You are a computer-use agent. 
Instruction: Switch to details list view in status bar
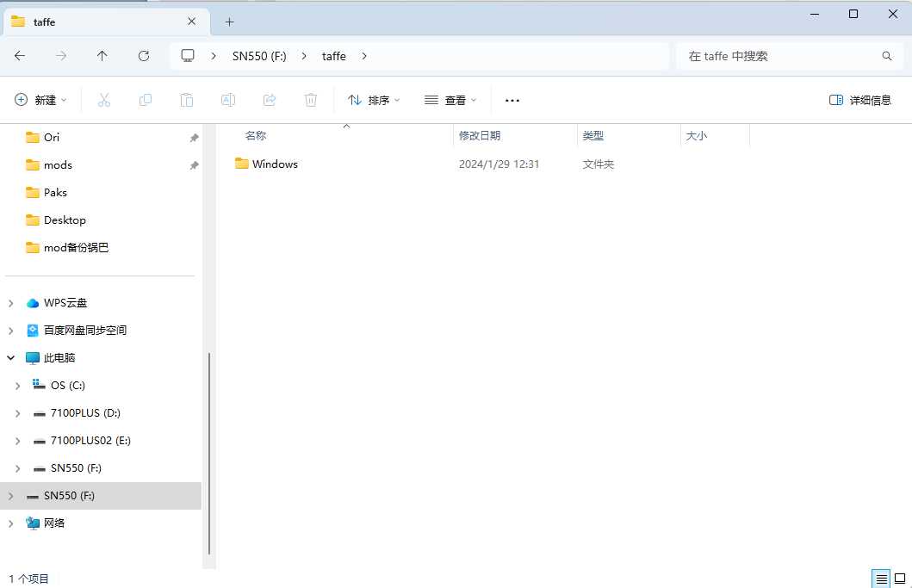[x=880, y=579]
